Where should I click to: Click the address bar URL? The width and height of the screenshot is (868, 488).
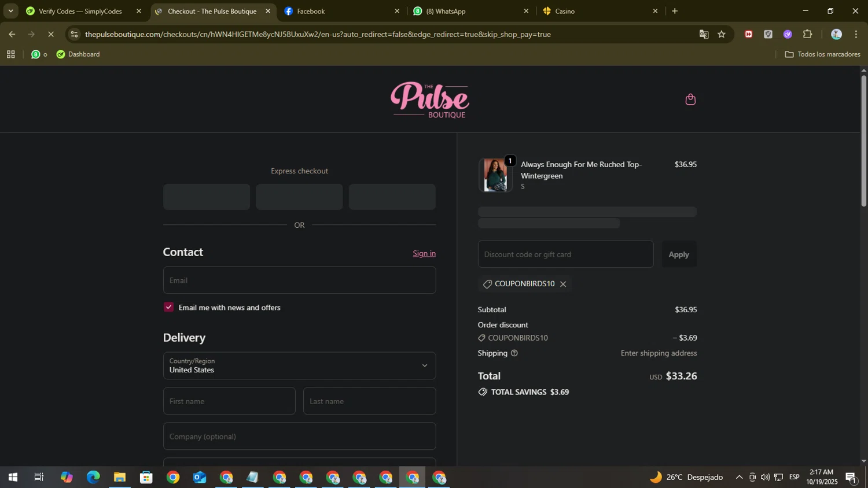tap(318, 34)
